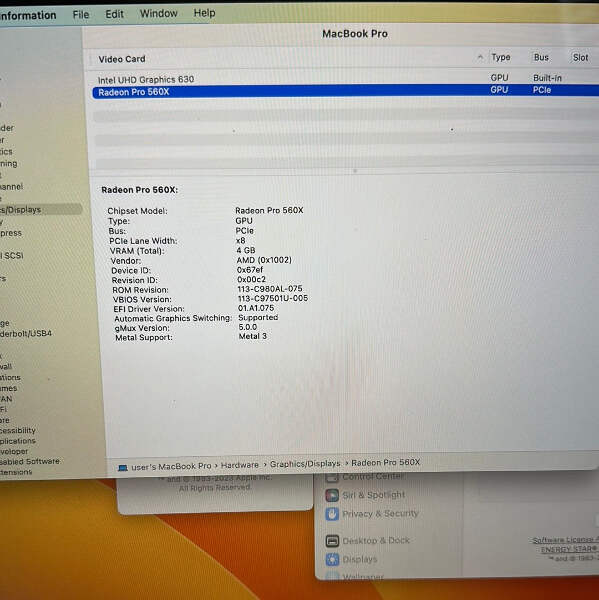Open the Edit menu
Image resolution: width=599 pixels, height=600 pixels.
(114, 14)
